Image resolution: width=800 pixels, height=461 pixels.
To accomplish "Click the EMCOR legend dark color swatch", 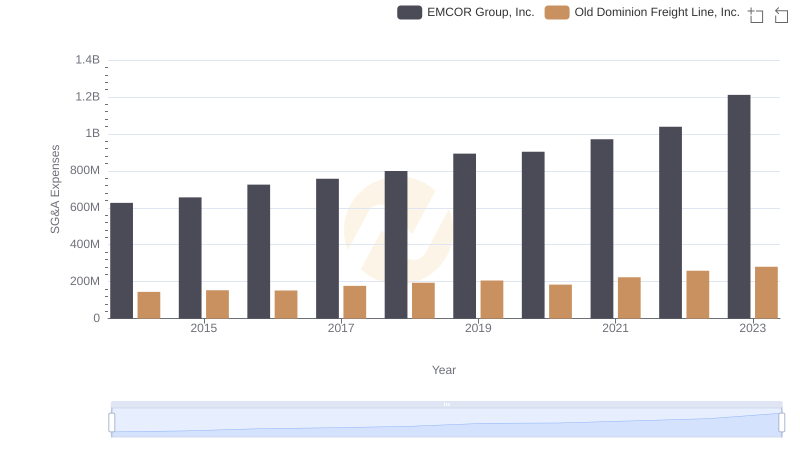I will click(409, 12).
